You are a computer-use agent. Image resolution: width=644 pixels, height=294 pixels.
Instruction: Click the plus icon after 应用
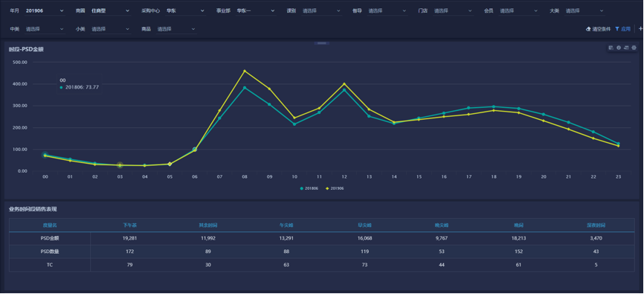click(641, 29)
